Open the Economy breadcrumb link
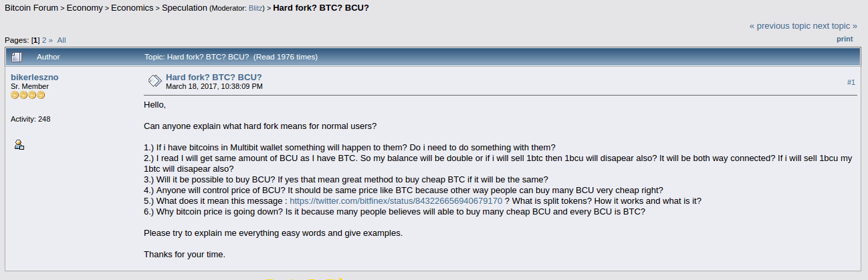 (x=84, y=8)
